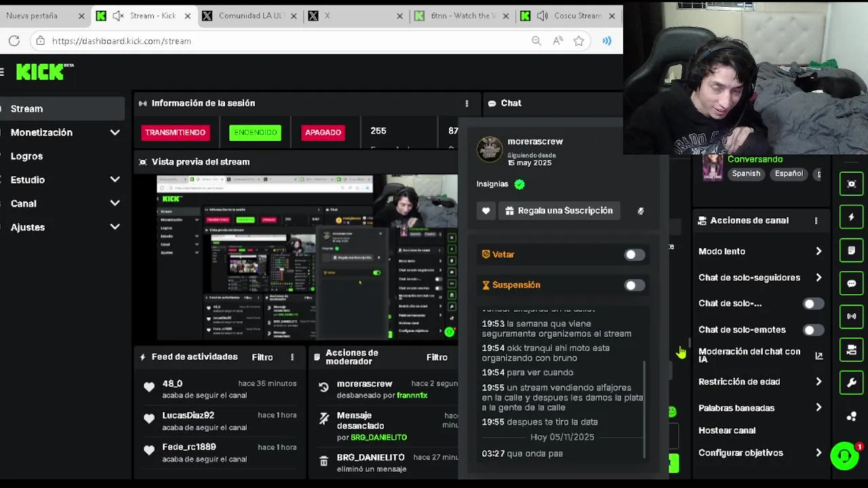Switch to the 6tnn Watch browser tab

coord(461,16)
